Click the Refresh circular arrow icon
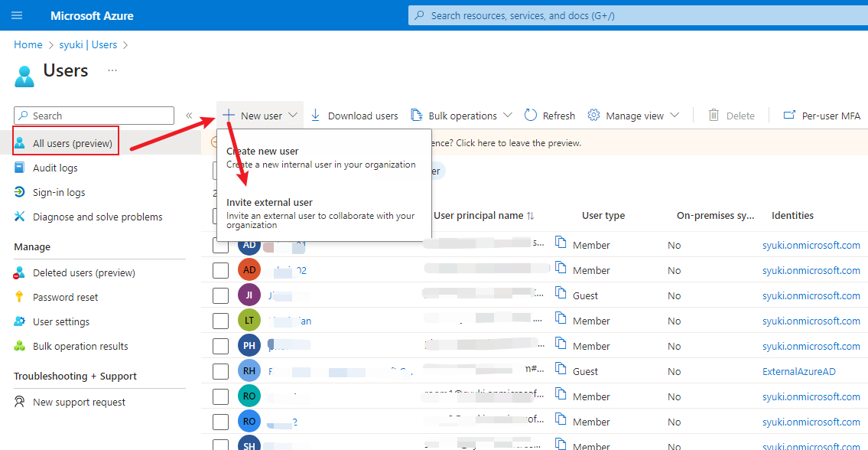Image resolution: width=868 pixels, height=450 pixels. click(531, 116)
